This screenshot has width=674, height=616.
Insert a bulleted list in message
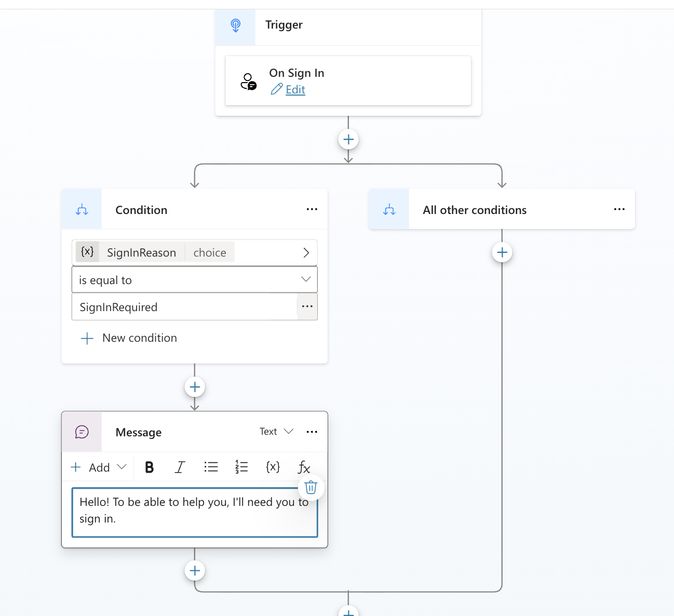click(211, 467)
